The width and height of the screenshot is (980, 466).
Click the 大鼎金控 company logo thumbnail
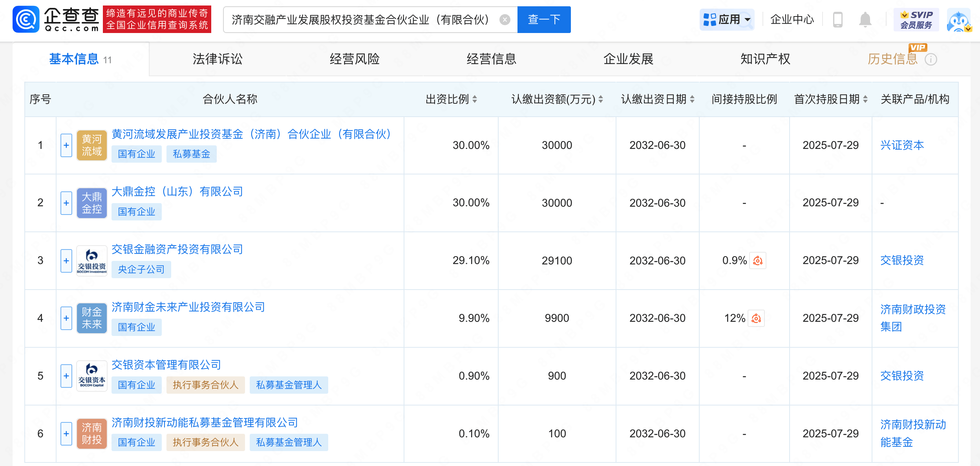[x=92, y=203]
